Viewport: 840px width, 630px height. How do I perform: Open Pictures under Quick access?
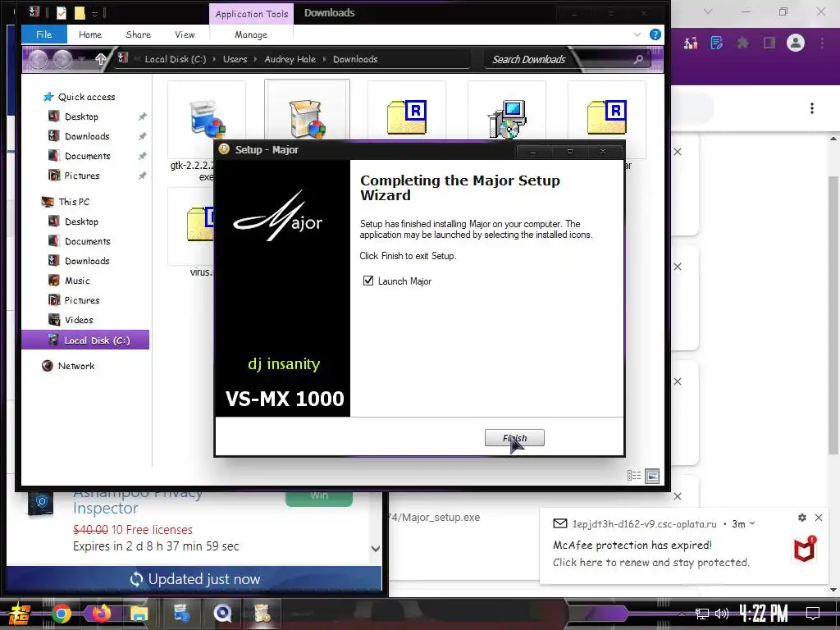(82, 176)
